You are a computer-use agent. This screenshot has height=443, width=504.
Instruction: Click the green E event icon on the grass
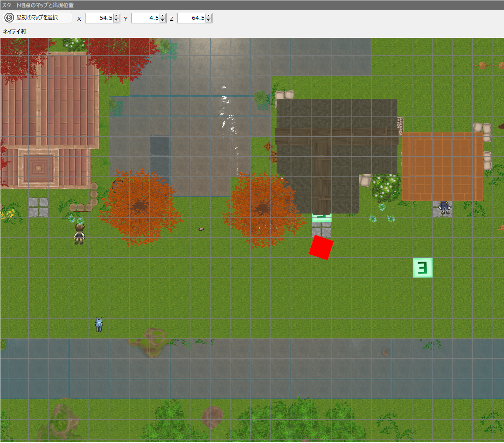pyautogui.click(x=422, y=267)
